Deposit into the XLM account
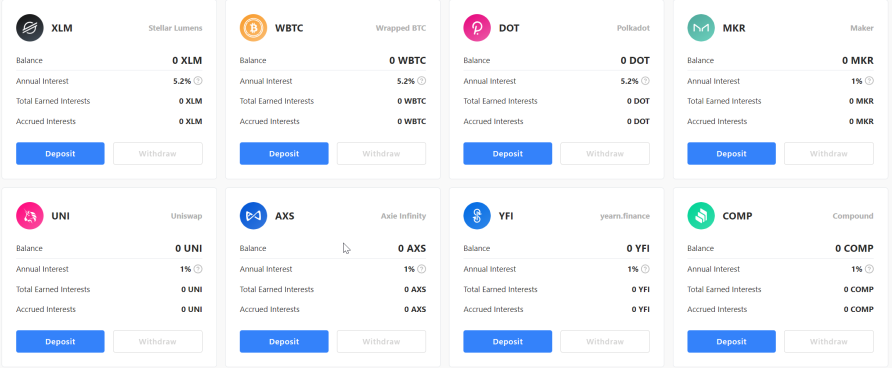This screenshot has width=892, height=368. pyautogui.click(x=60, y=154)
